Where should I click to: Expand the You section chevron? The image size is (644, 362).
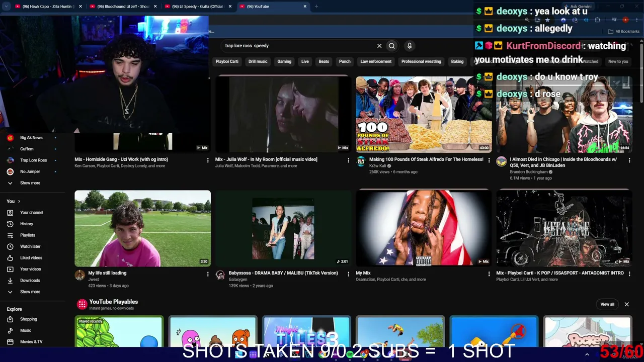coord(19,201)
